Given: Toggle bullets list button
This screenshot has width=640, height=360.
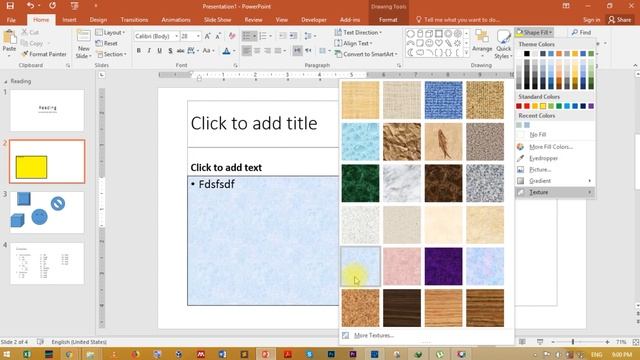Looking at the screenshot, I should pos(247,36).
